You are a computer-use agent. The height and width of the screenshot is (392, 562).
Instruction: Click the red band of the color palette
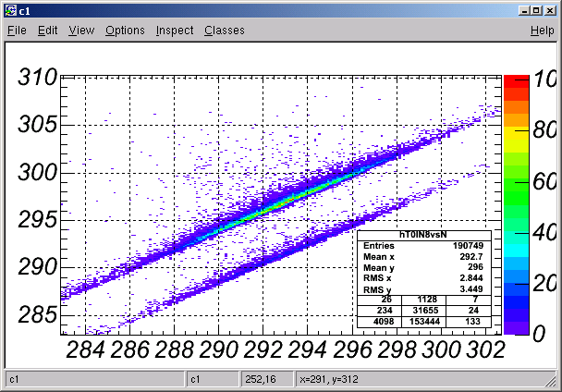(516, 81)
